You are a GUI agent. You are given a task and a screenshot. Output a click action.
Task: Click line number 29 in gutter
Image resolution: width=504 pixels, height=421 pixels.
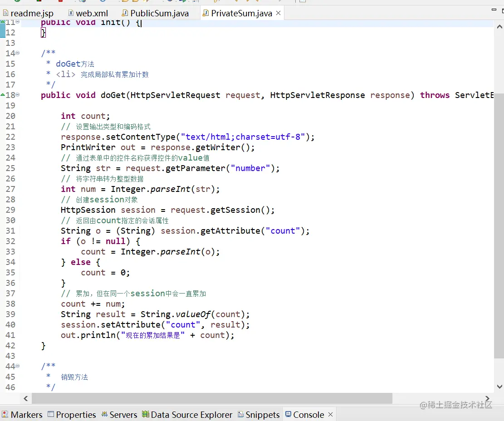point(10,210)
